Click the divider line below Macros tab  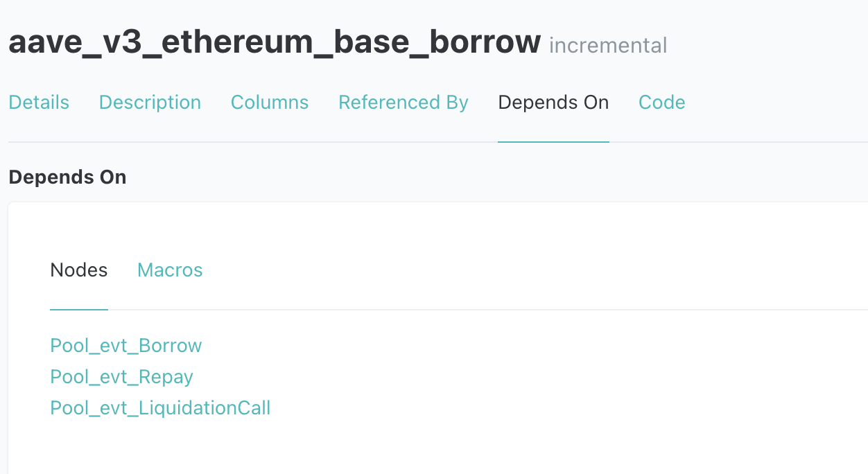tap(170, 310)
